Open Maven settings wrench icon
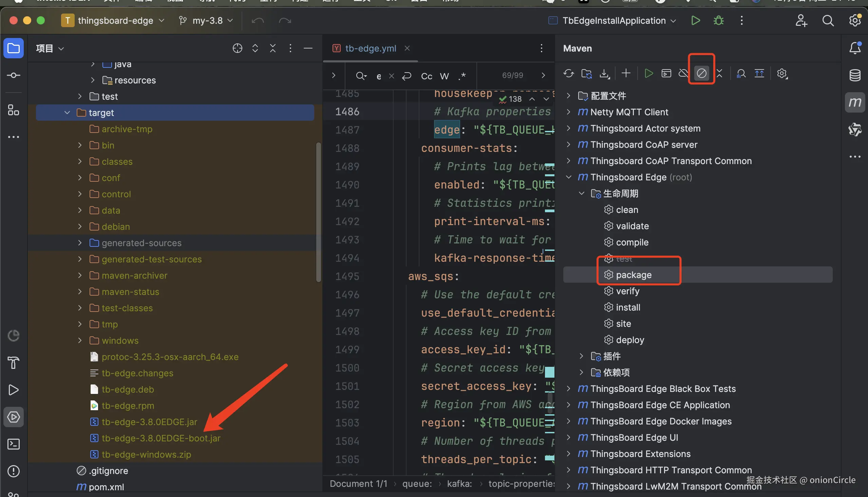 (x=782, y=73)
